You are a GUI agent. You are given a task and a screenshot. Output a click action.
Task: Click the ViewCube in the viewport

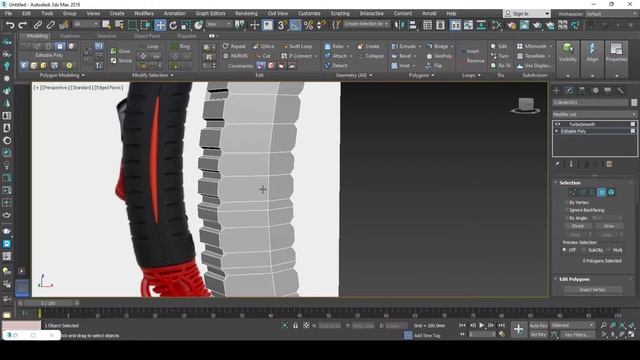coord(526,105)
